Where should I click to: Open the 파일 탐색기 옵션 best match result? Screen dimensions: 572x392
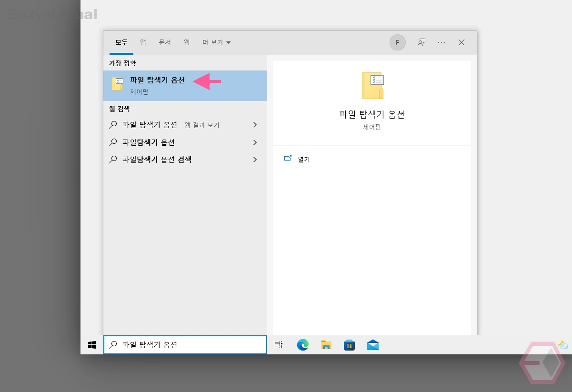[185, 86]
